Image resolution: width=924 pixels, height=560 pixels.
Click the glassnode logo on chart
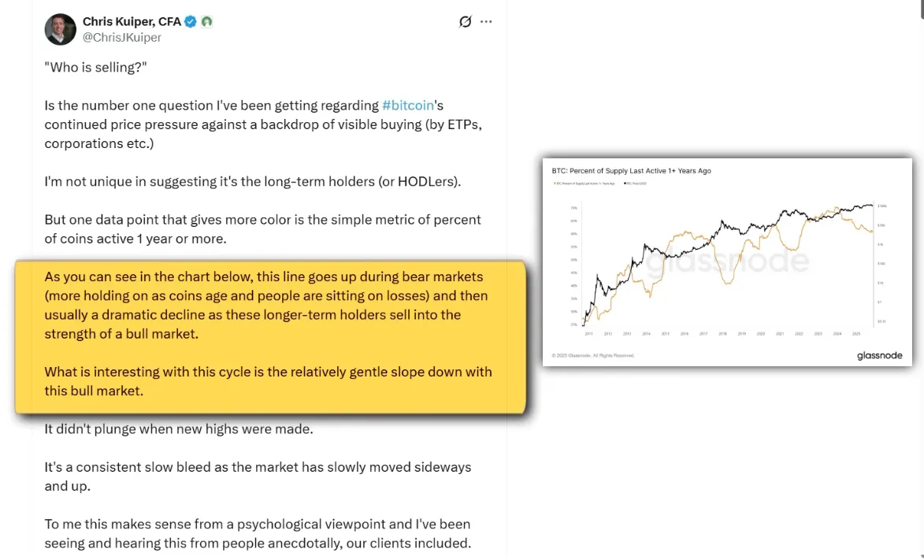pyautogui.click(x=879, y=355)
